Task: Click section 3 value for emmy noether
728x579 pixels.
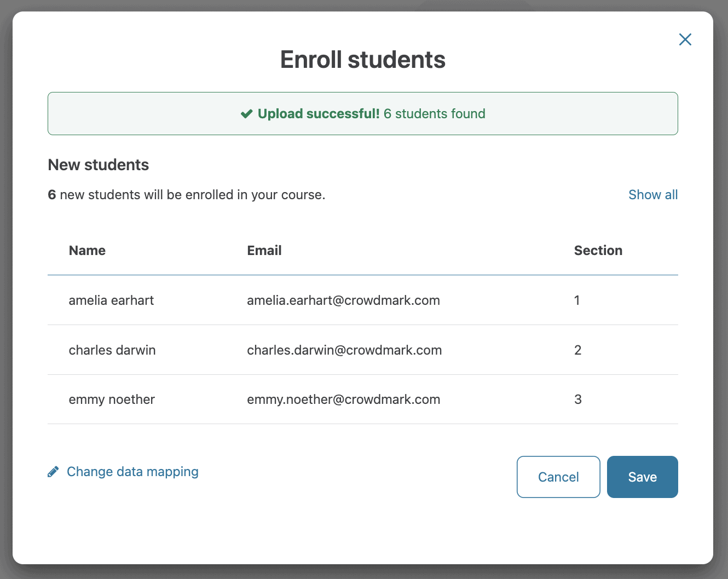Action: click(x=577, y=399)
